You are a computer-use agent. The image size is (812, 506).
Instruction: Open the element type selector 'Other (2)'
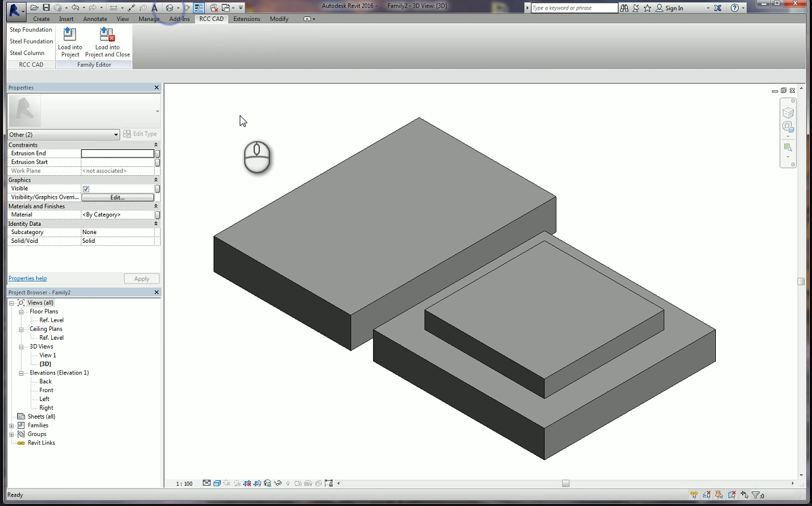(x=63, y=134)
